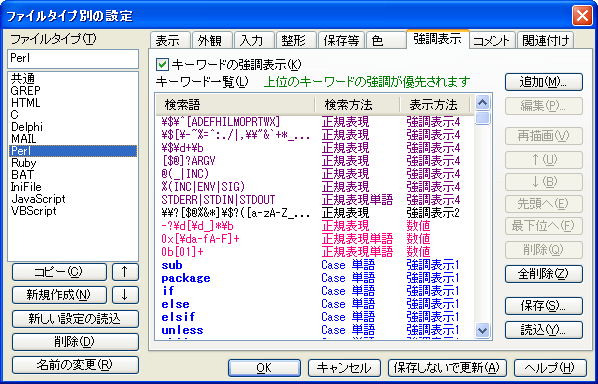Click the 新しい設定の読込 button
The width and height of the screenshot is (598, 384).
click(75, 319)
